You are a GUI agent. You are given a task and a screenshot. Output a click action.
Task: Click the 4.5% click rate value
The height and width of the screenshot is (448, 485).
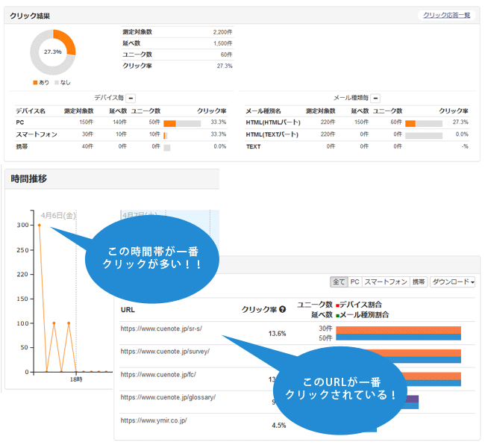pos(279,426)
